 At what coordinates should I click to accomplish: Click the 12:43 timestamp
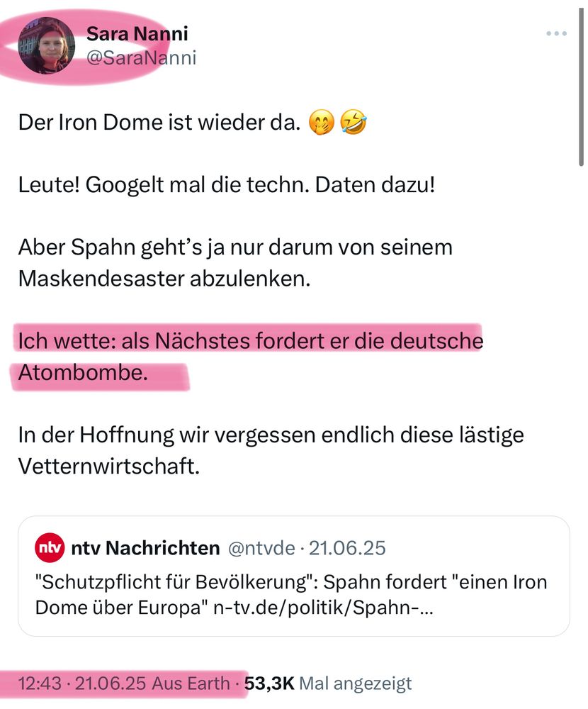[x=40, y=683]
